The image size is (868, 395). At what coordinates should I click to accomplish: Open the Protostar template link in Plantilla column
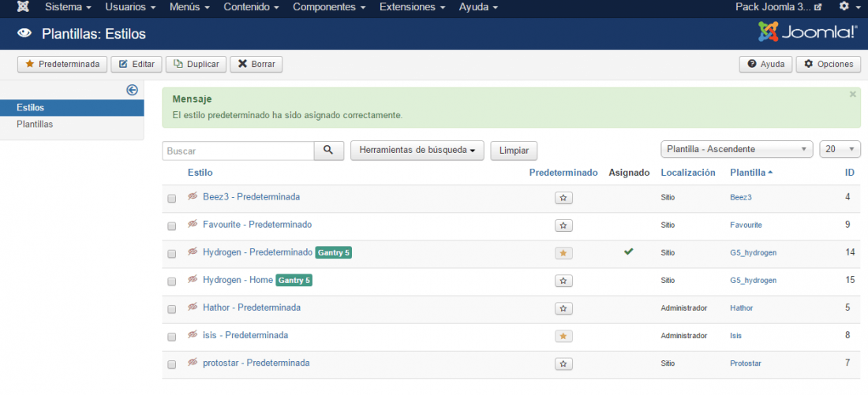pyautogui.click(x=746, y=363)
